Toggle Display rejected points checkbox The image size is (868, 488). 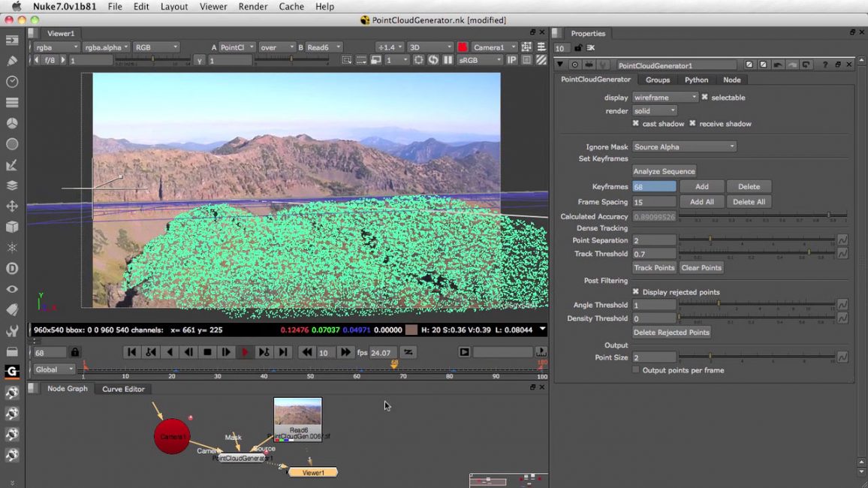635,291
